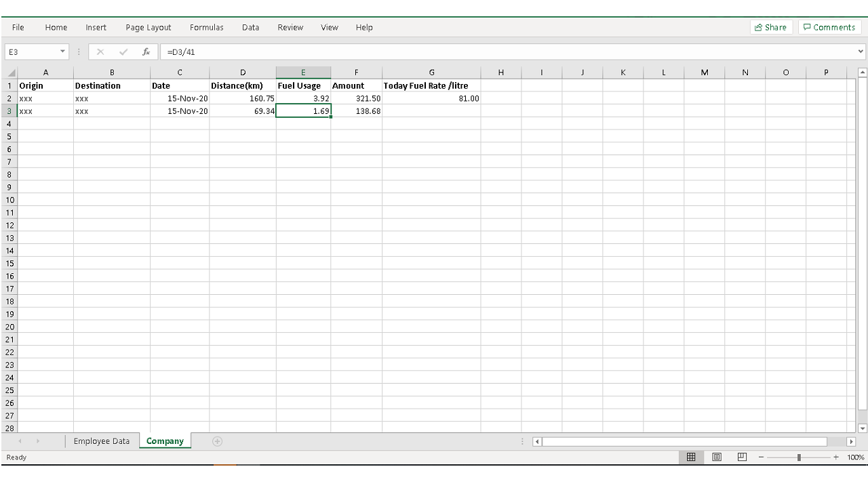Open the Data ribbon tab
Image resolution: width=868 pixels, height=488 pixels.
click(251, 27)
